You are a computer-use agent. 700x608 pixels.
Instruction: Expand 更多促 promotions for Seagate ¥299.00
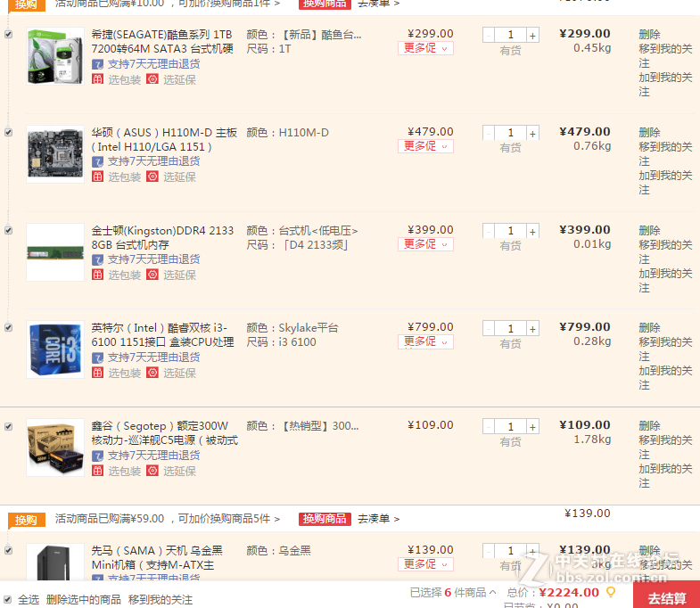point(425,48)
